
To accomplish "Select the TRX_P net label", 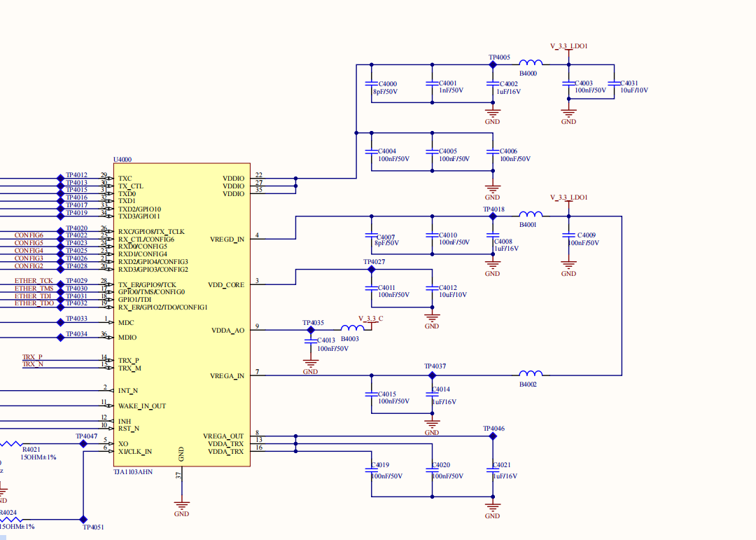I will 32,357.
